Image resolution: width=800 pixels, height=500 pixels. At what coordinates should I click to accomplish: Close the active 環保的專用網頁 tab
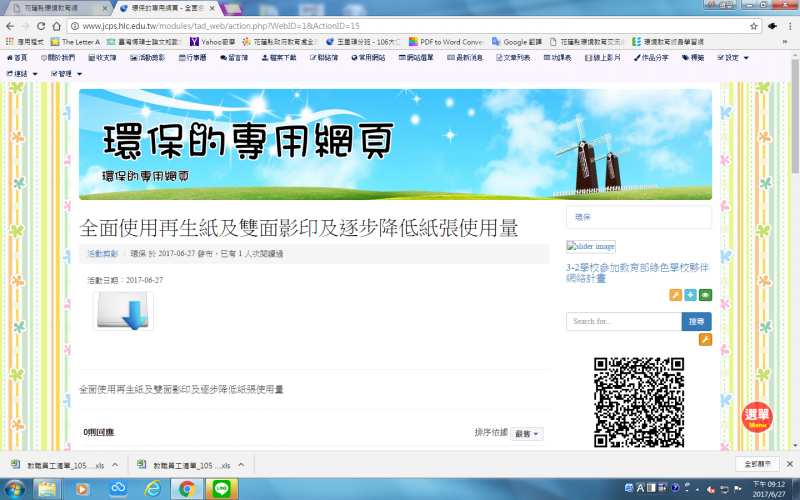click(x=212, y=8)
